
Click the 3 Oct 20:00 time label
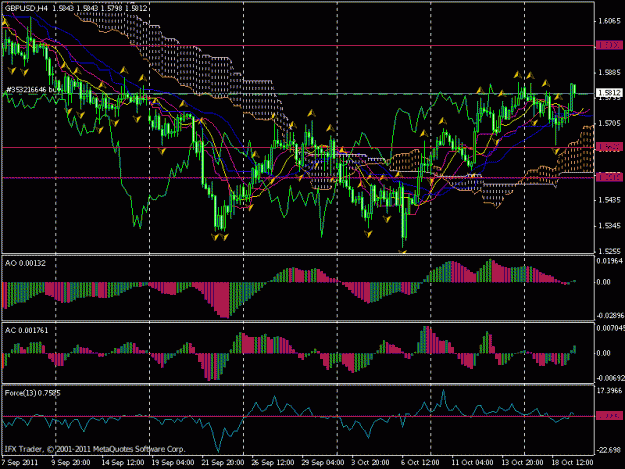tap(370, 462)
